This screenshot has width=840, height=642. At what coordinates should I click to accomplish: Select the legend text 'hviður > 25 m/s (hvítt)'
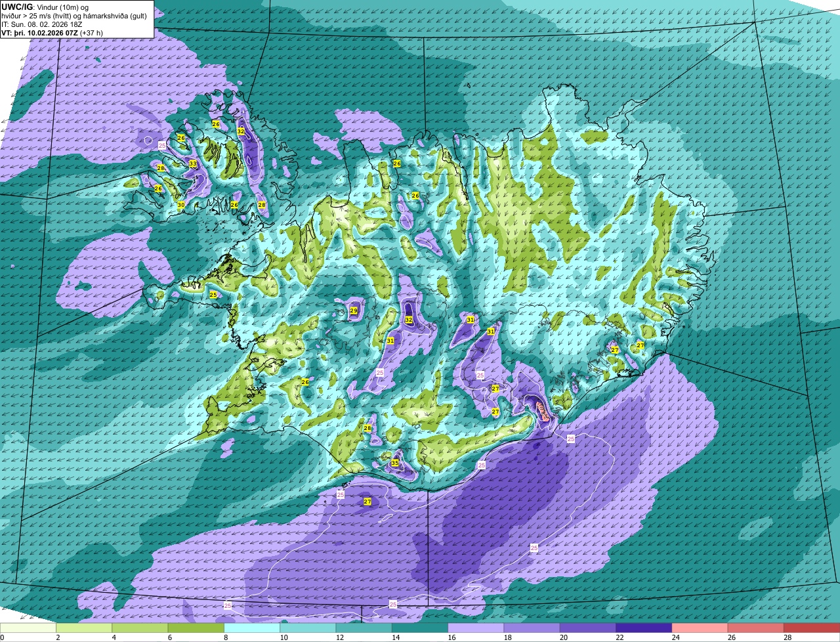coord(38,16)
